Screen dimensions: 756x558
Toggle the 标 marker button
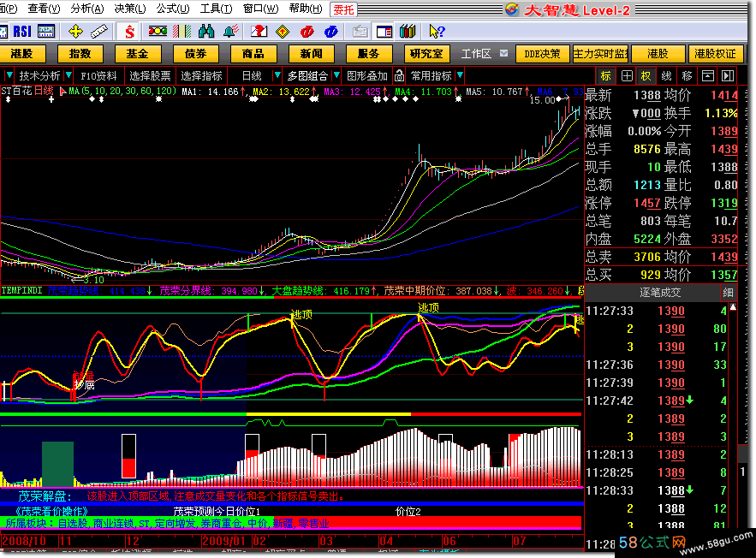(606, 75)
